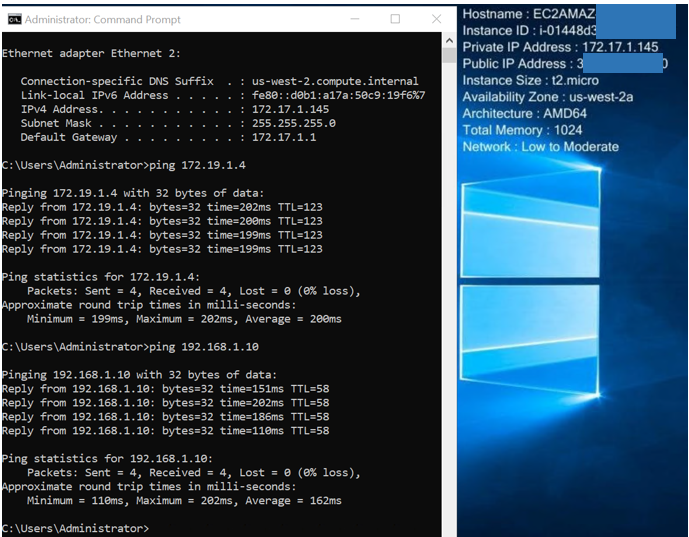Viewport: 689px width, 537px height.
Task: Click 'Pinging 192.168.1.10 with 32 bytes' line
Action: click(x=140, y=375)
